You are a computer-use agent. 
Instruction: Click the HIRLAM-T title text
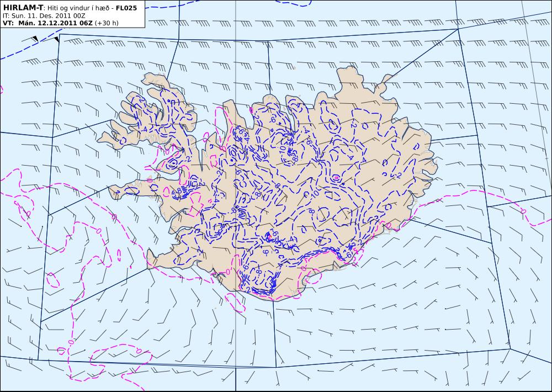pos(23,8)
